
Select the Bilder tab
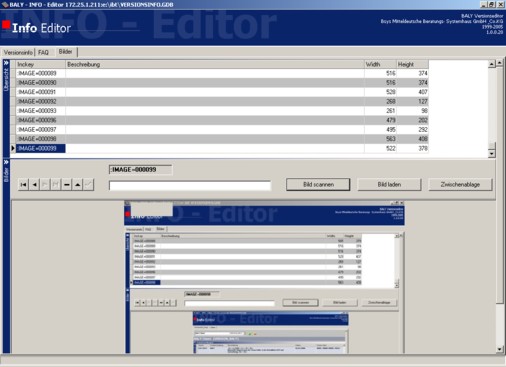tap(65, 52)
